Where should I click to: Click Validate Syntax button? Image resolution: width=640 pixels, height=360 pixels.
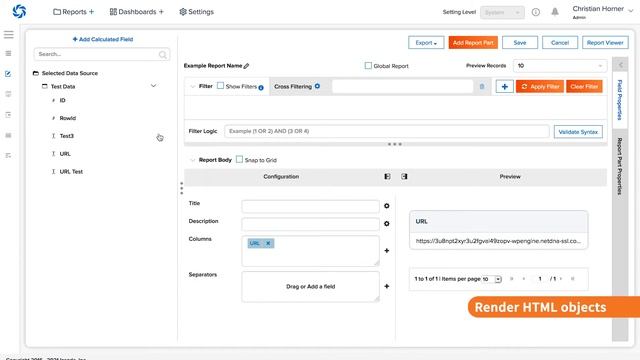pyautogui.click(x=578, y=132)
